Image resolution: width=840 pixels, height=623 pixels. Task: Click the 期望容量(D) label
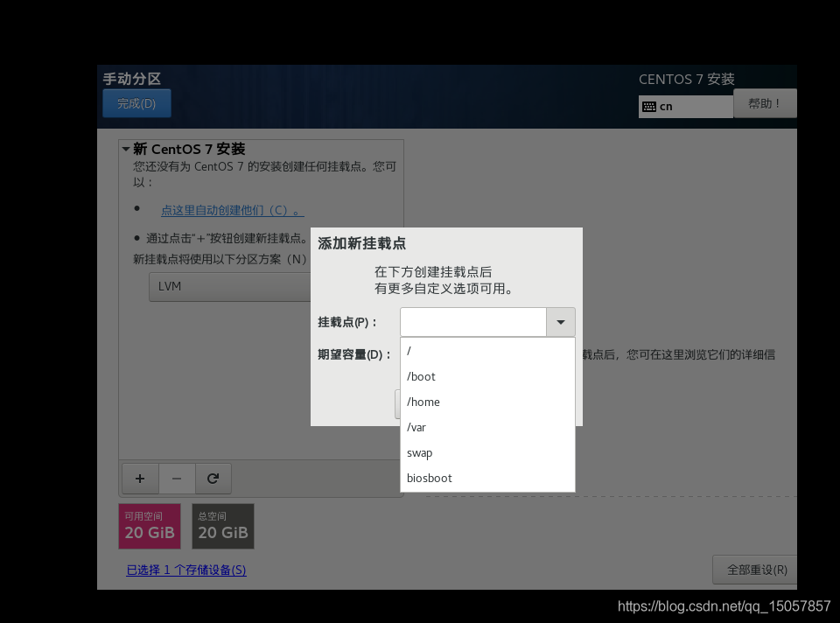tap(353, 354)
